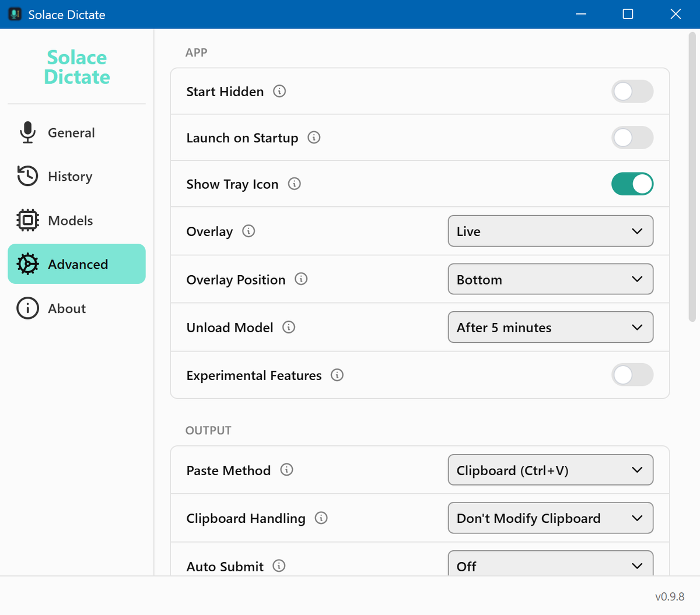The width and height of the screenshot is (700, 615).
Task: Click info icon next to Paste Method
Action: point(286,469)
